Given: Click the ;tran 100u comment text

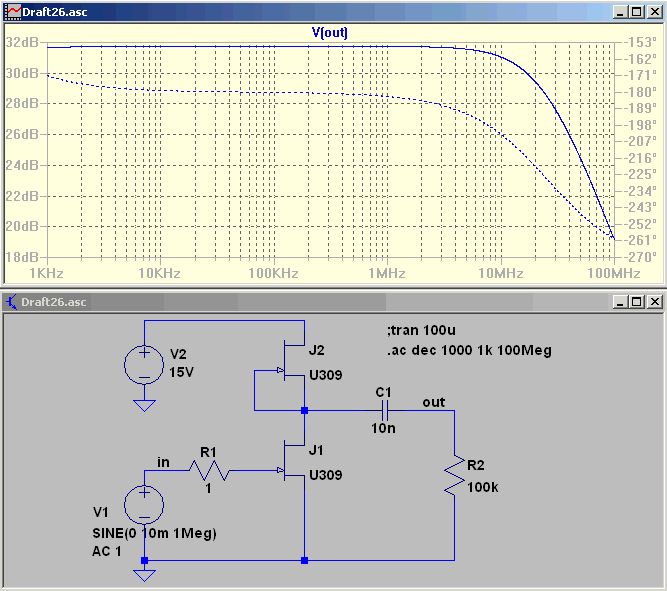Looking at the screenshot, I should (421, 330).
